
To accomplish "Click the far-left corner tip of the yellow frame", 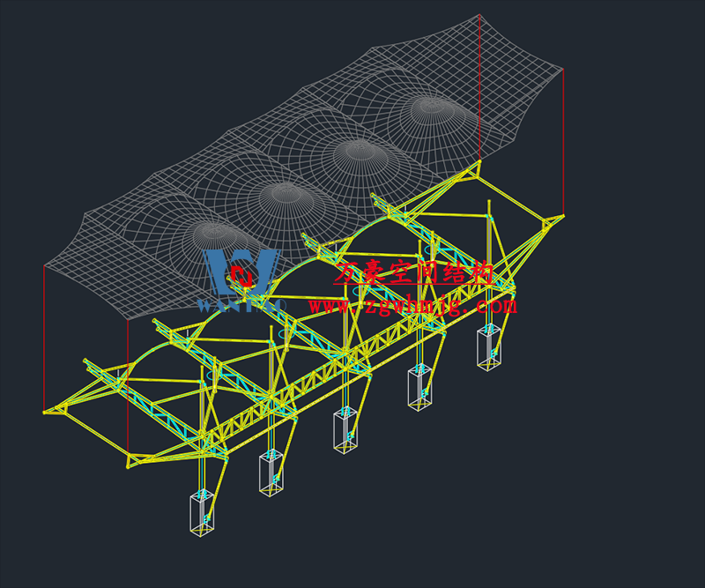I will pos(46,411).
